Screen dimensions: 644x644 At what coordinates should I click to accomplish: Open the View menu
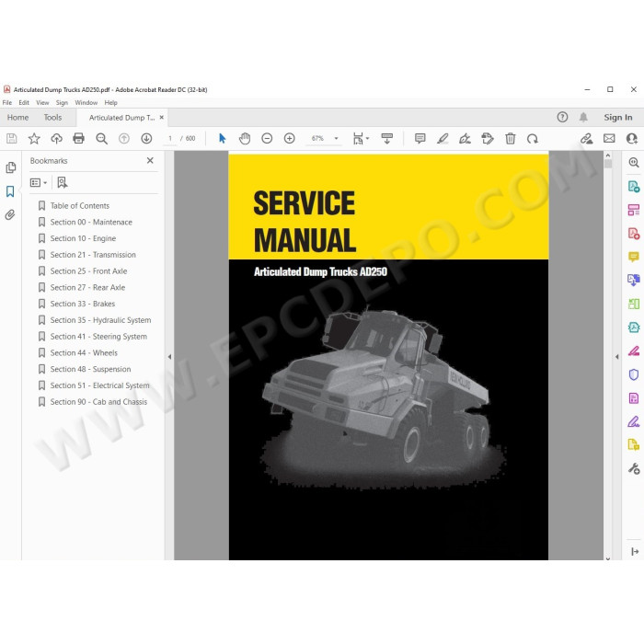(x=42, y=103)
